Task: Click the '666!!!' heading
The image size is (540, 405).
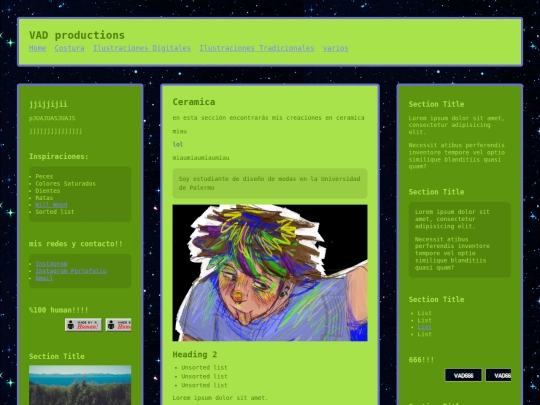Action: [421, 360]
